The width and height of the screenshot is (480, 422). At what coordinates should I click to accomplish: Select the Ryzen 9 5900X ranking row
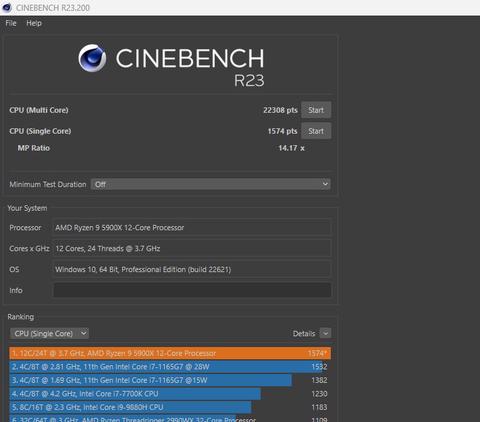coord(170,353)
